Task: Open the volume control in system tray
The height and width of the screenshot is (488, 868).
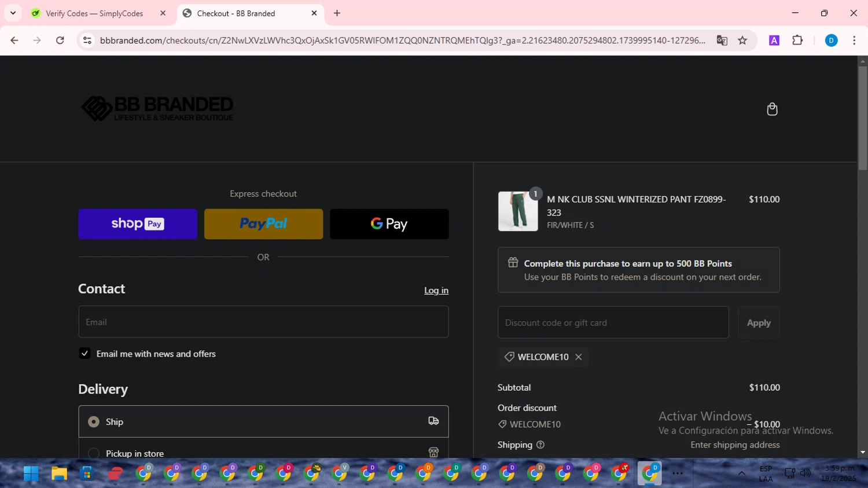Action: pyautogui.click(x=805, y=474)
